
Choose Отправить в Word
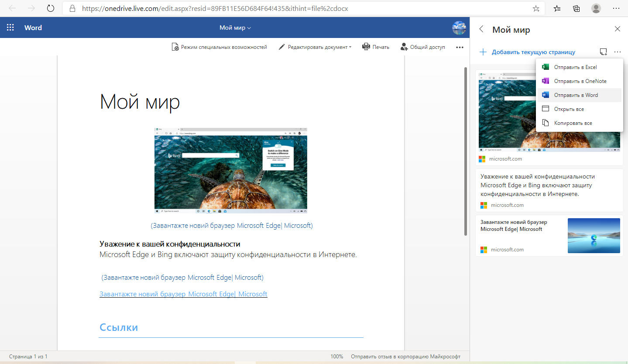pyautogui.click(x=579, y=95)
